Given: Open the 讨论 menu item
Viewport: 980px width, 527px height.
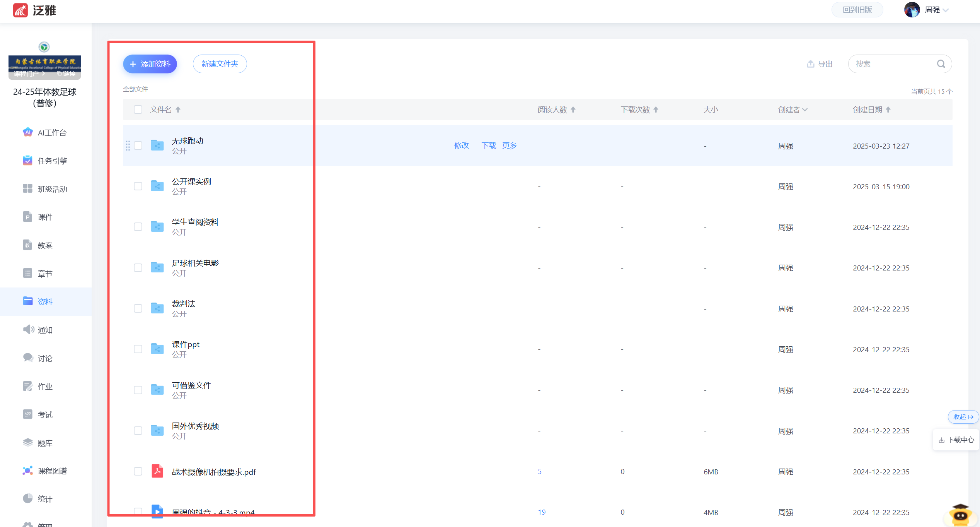Looking at the screenshot, I should [x=45, y=358].
